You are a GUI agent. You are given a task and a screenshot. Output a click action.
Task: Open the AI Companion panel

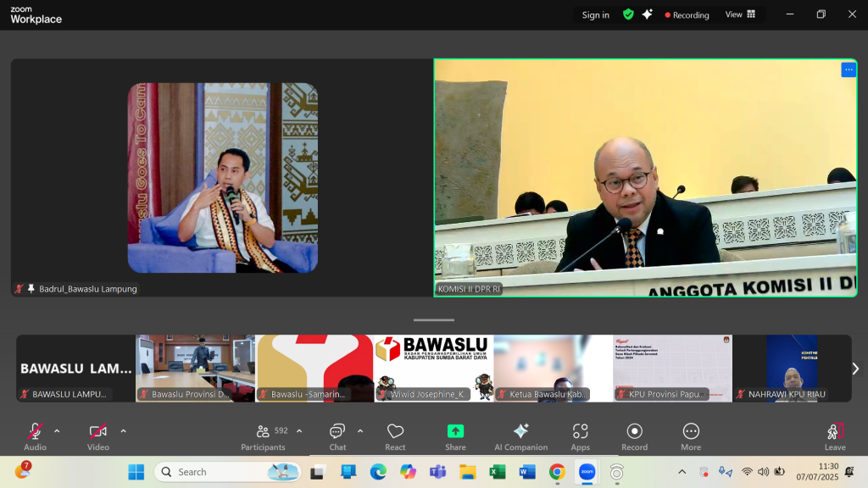point(520,436)
